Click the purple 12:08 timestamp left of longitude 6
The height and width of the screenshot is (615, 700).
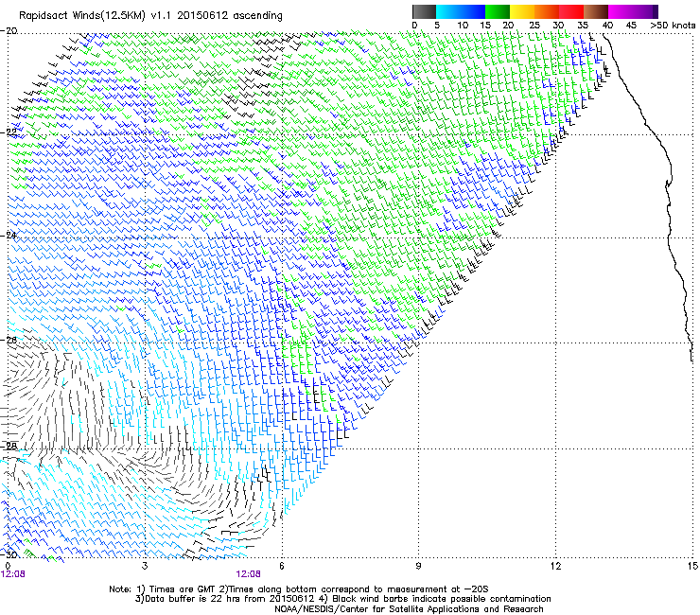(248, 574)
